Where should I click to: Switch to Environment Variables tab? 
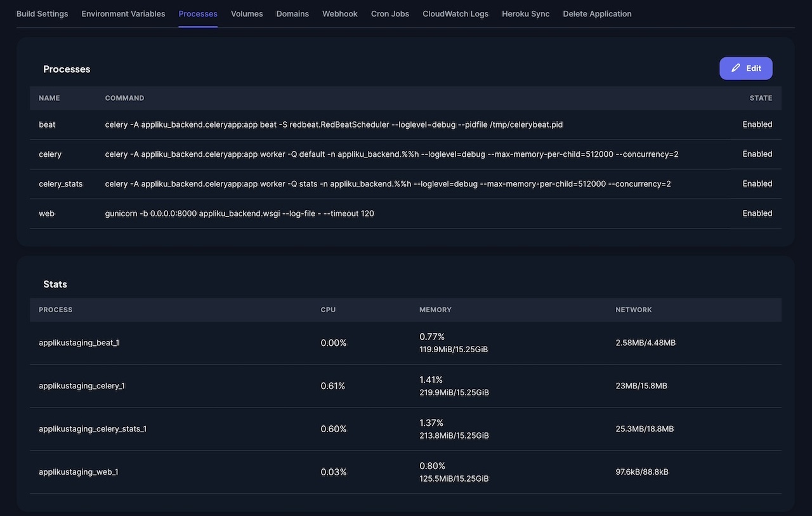[x=123, y=13]
